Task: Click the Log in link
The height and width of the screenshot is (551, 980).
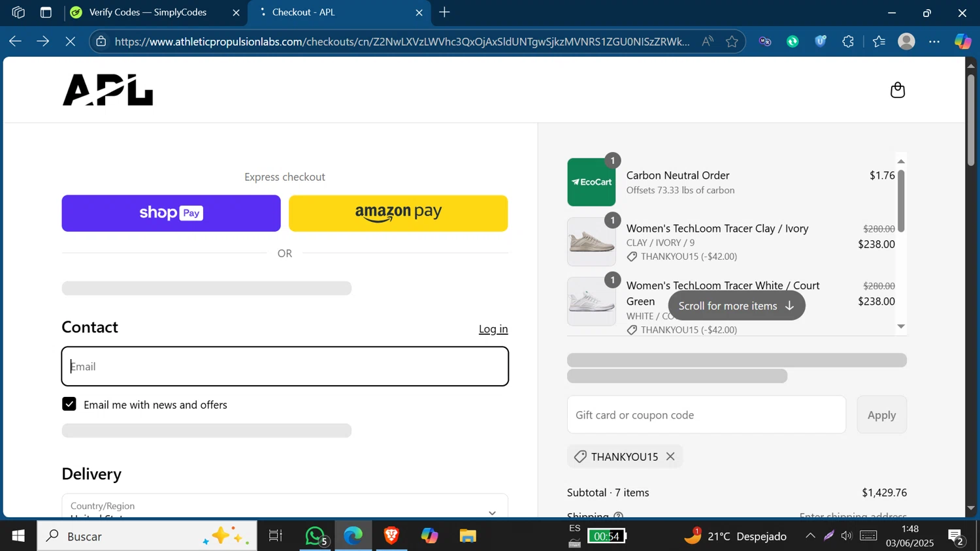Action: pos(493,329)
